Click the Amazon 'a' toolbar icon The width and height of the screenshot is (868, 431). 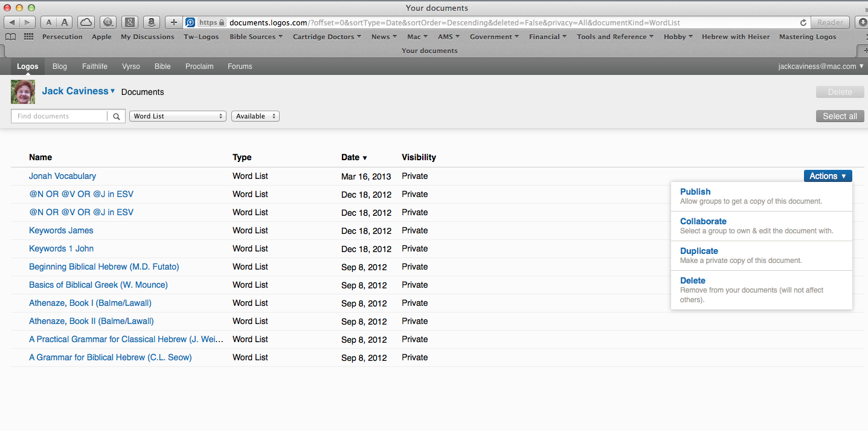[152, 22]
